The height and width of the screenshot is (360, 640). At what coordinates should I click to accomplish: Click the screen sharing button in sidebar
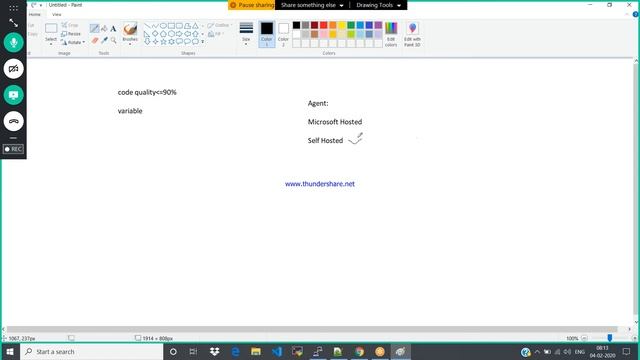[x=13, y=95]
